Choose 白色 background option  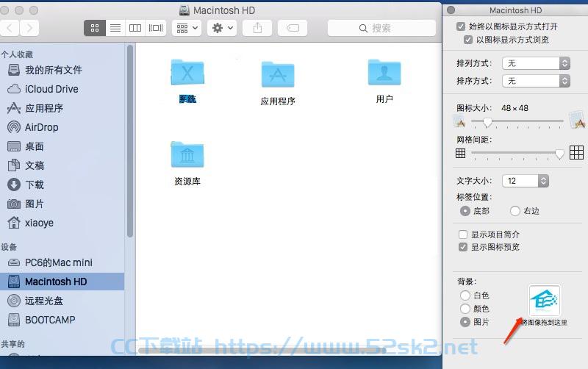pos(465,295)
